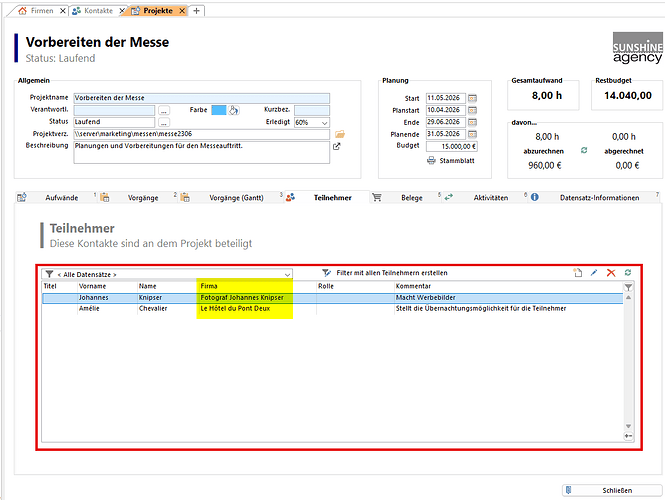Click the scrollbar up arrow in Teilnehmer table

pos(628,298)
